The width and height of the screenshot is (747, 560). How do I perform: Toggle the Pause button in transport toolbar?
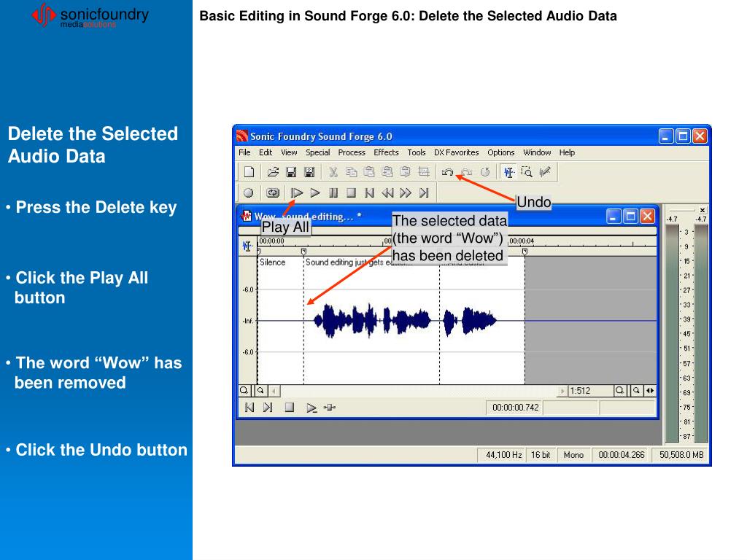click(333, 193)
